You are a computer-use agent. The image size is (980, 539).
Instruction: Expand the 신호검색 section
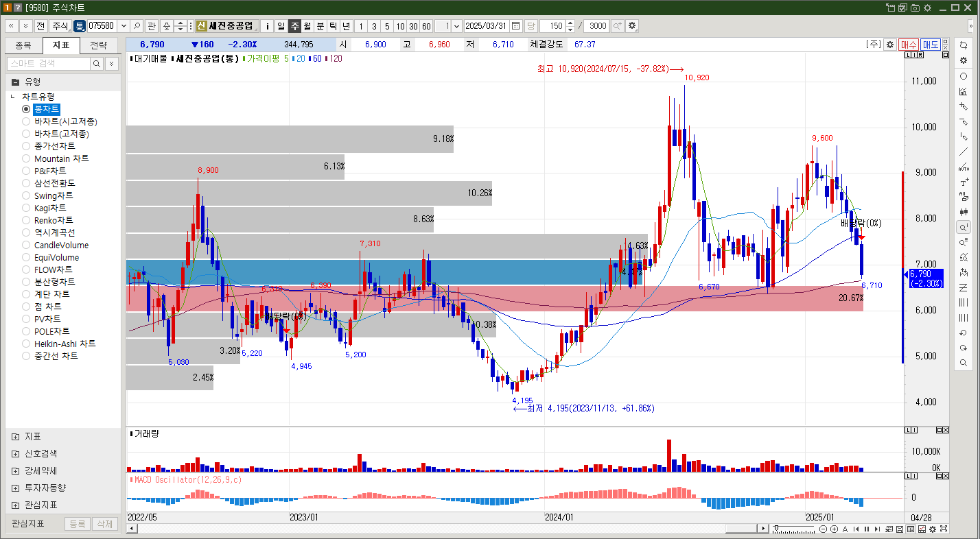(x=15, y=453)
